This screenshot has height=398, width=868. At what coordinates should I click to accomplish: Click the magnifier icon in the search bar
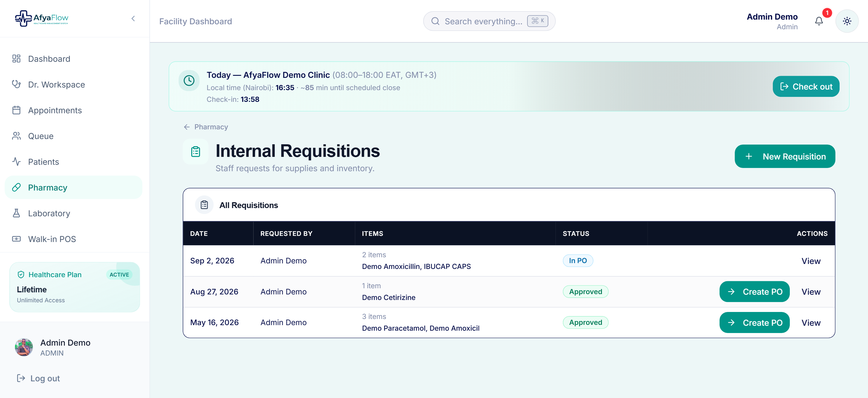pyautogui.click(x=435, y=21)
